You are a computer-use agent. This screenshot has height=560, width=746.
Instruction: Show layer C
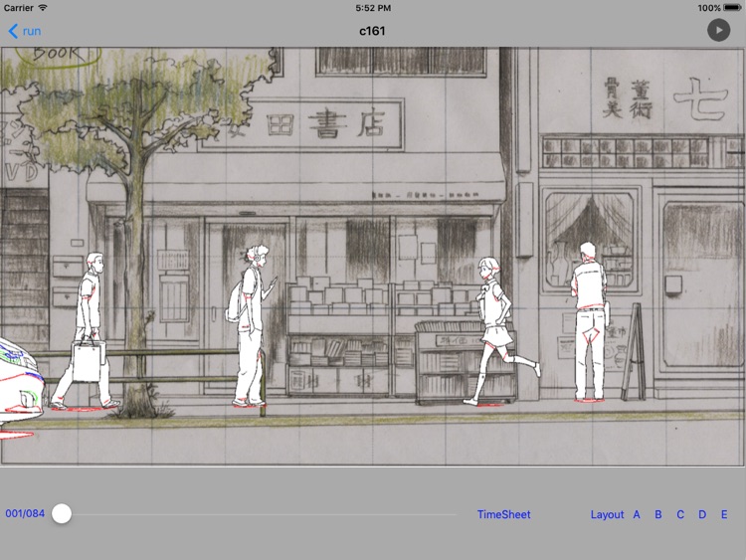pos(680,514)
